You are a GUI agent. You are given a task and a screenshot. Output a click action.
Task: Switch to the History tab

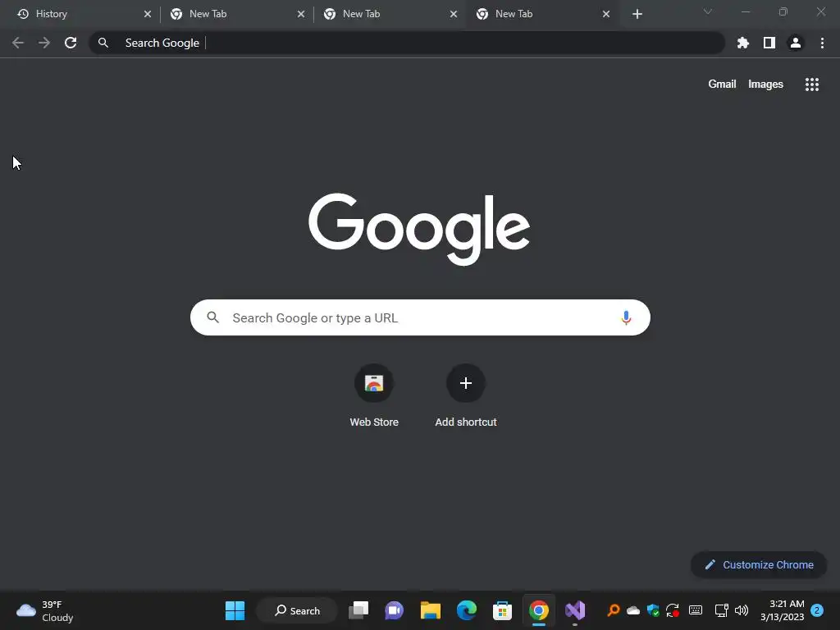(80, 14)
